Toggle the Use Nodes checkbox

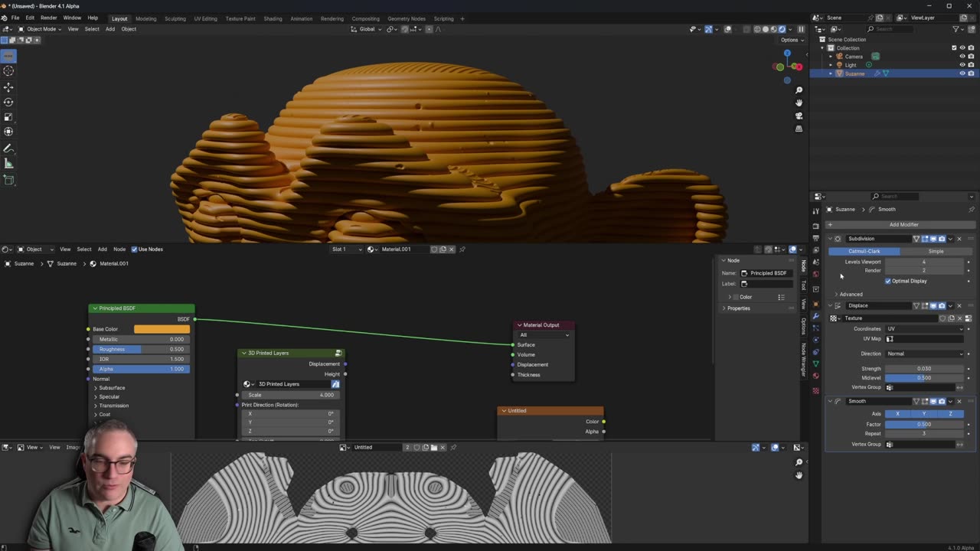click(135, 249)
